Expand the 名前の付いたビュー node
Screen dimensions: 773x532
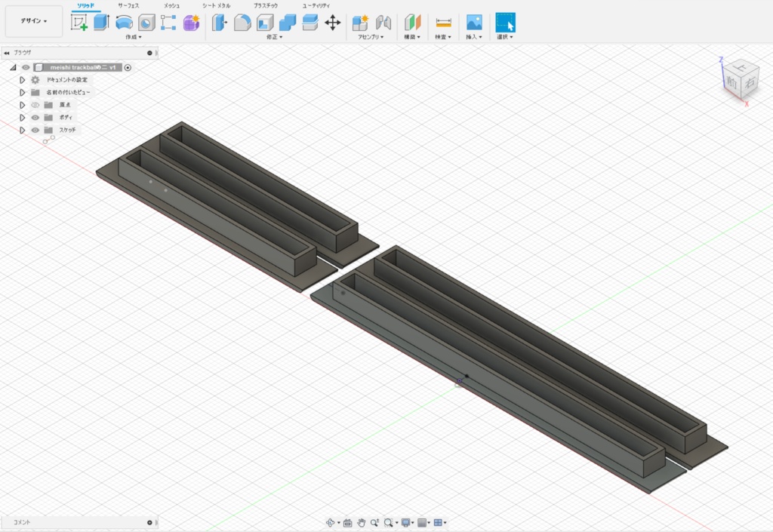click(x=22, y=92)
